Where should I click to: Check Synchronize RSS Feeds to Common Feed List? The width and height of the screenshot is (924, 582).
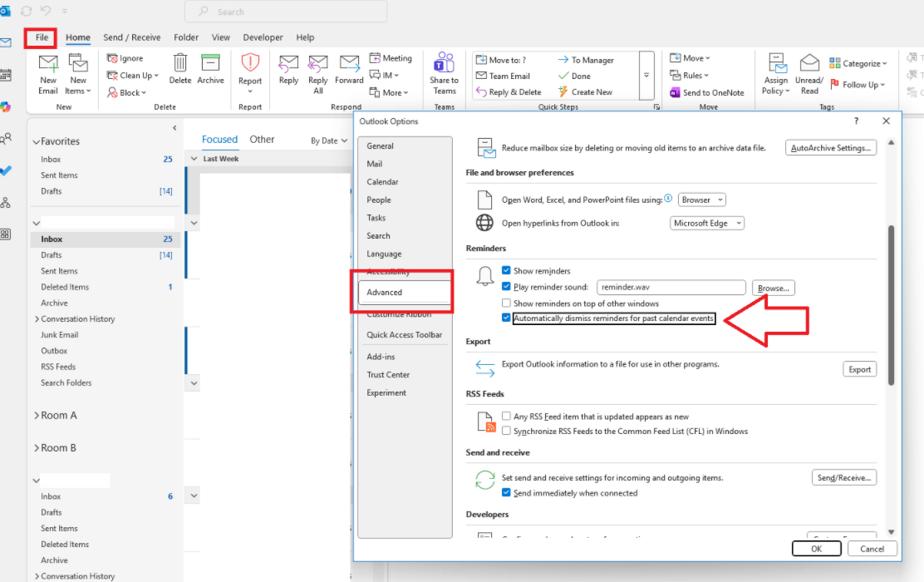(506, 431)
